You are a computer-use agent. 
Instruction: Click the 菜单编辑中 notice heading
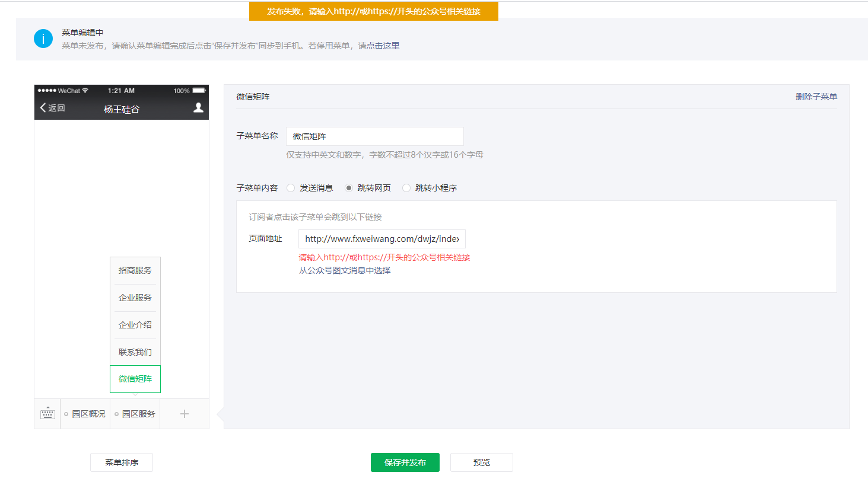(82, 33)
